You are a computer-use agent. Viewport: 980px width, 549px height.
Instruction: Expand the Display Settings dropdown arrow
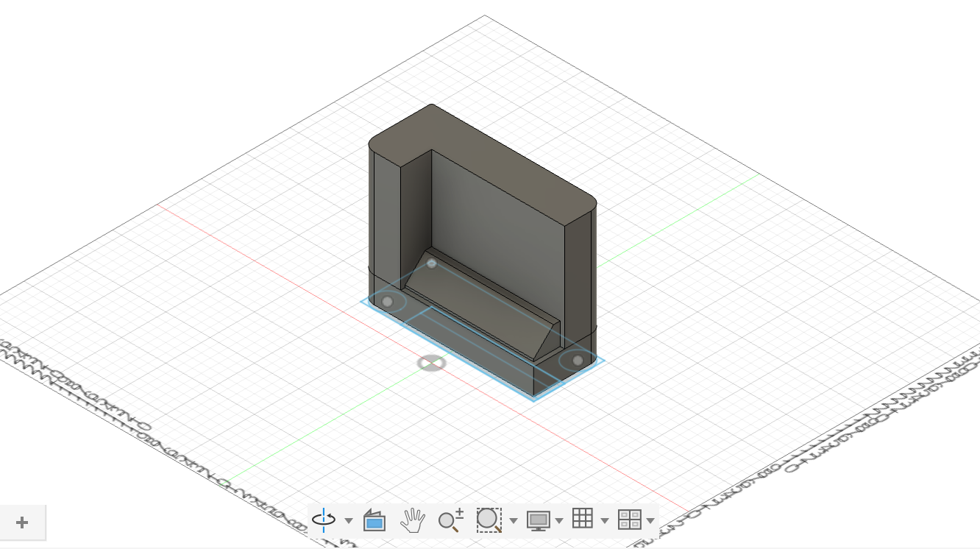[x=559, y=521]
